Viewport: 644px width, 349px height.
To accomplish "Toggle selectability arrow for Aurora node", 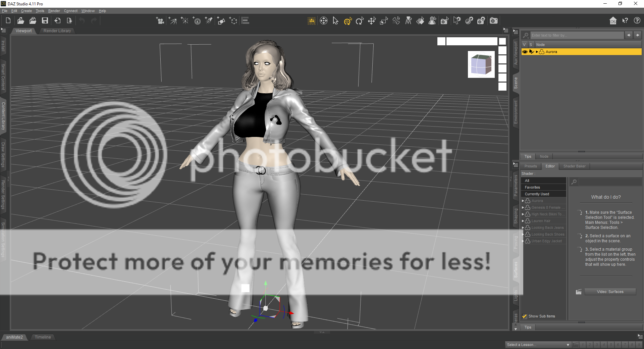I will click(531, 52).
